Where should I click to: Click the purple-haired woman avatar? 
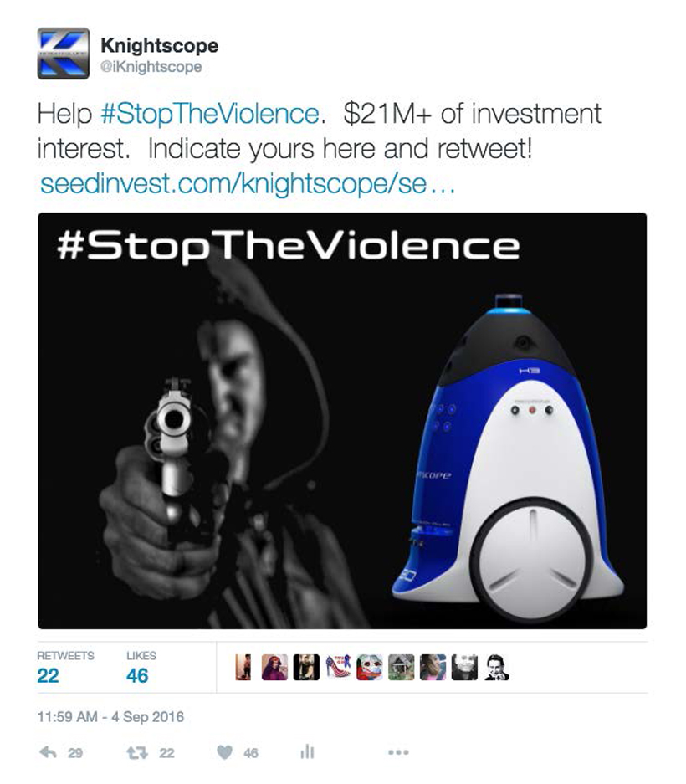pyautogui.click(x=274, y=668)
